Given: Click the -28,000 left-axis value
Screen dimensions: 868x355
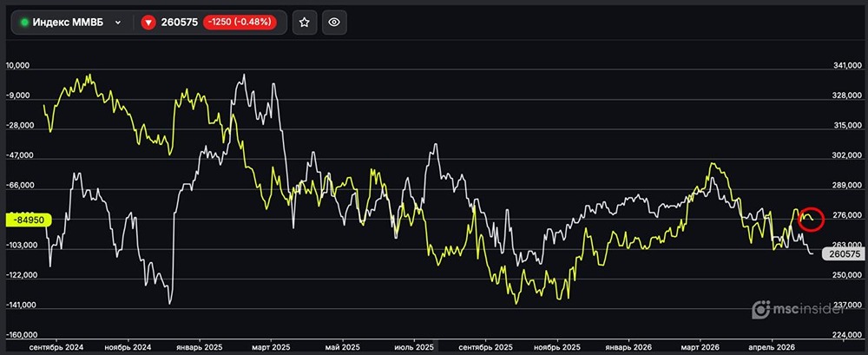Looking at the screenshot, I should click(19, 126).
